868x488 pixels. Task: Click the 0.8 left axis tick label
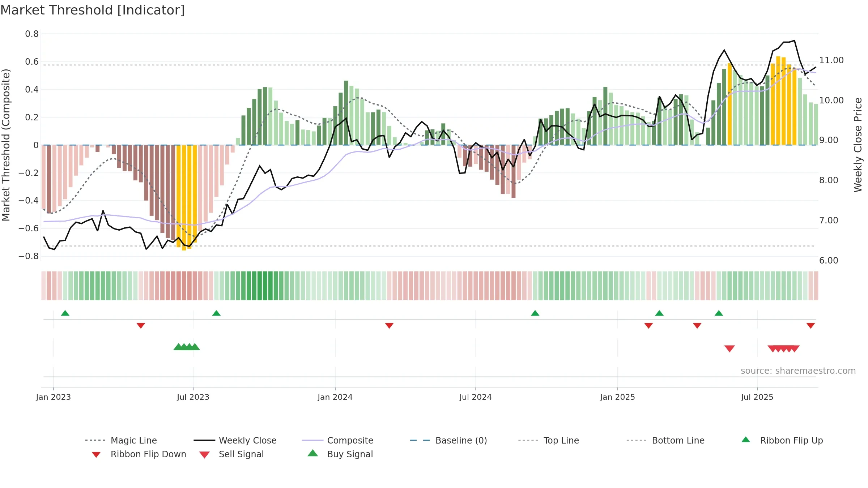click(32, 34)
